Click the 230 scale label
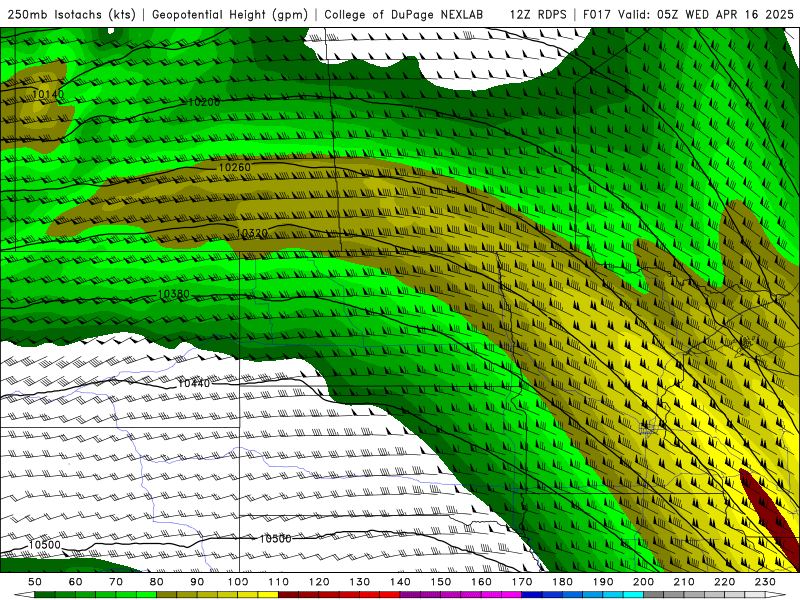This screenshot has width=800, height=600. 765,582
